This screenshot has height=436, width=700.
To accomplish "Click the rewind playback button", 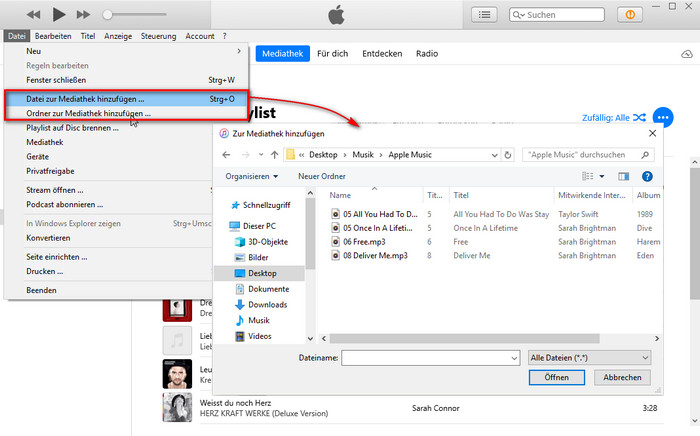I will click(33, 15).
